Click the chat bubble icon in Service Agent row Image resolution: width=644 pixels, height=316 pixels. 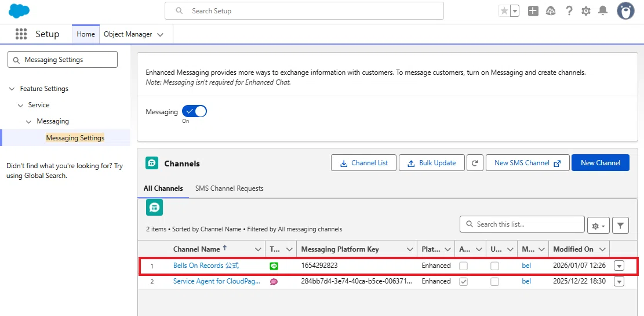point(274,282)
